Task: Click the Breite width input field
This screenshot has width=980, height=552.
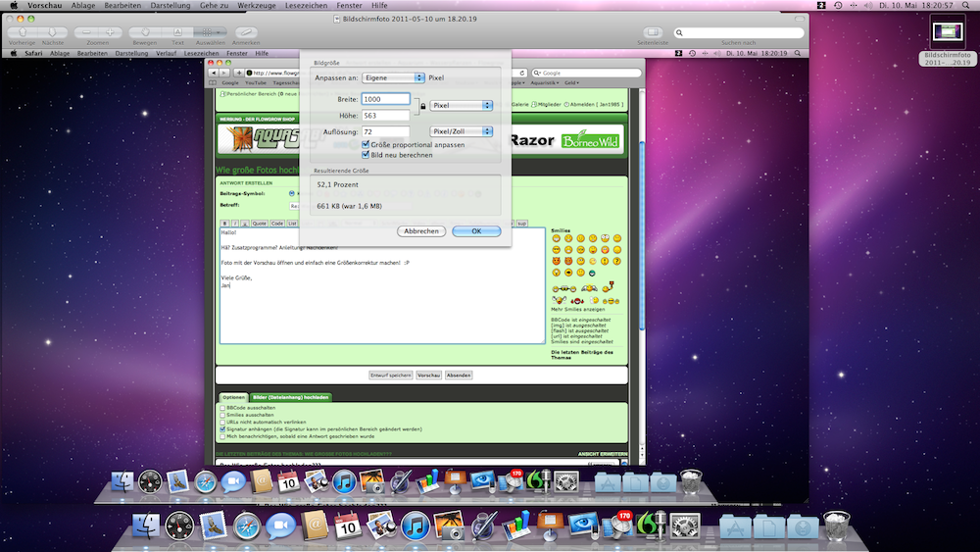Action: 385,99
